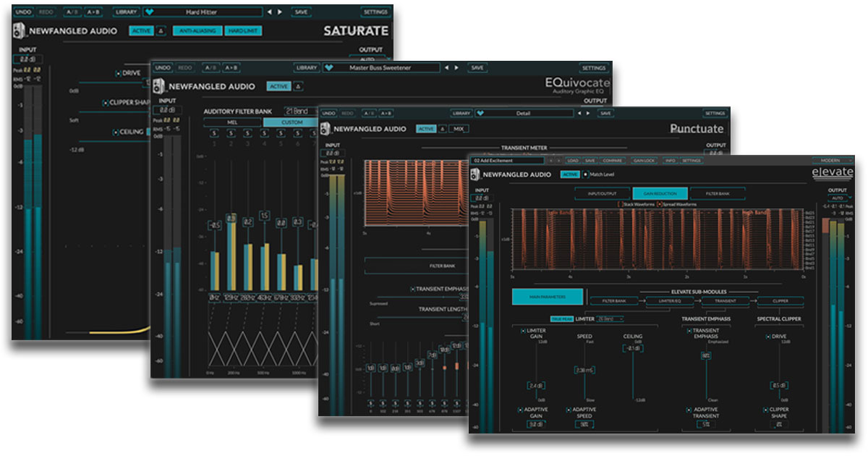Click the heart favorite icon beside Hard Hitter
The image size is (868, 456).
(x=150, y=11)
